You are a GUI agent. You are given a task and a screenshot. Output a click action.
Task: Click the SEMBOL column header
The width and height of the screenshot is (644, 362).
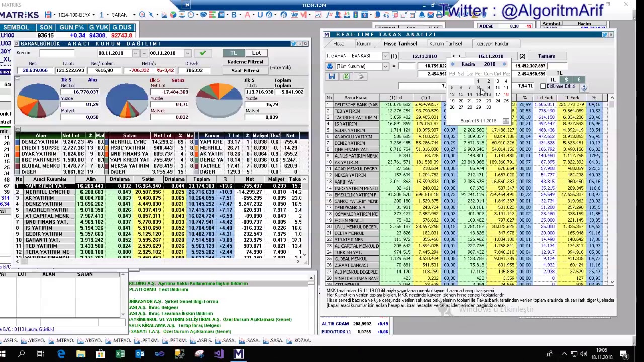click(x=16, y=27)
